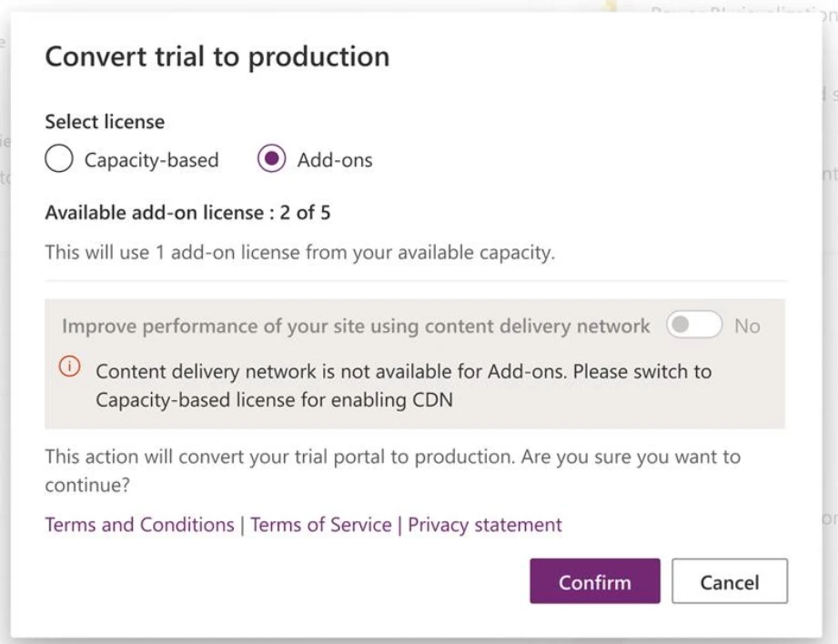Click the horizontal divider below license note
The image size is (838, 644).
click(416, 281)
